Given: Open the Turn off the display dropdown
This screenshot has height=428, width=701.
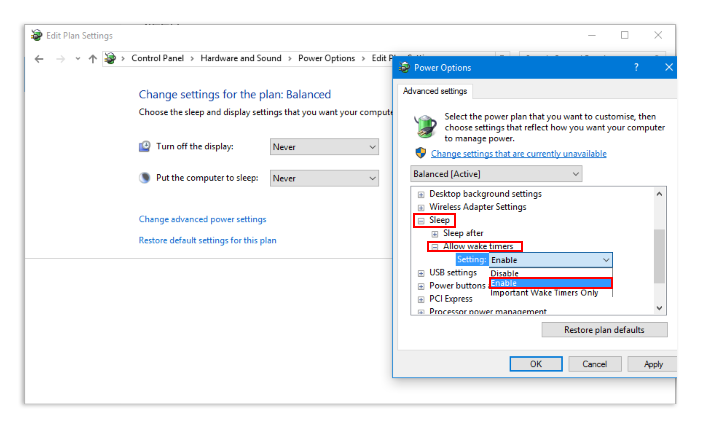Looking at the screenshot, I should coord(325,147).
